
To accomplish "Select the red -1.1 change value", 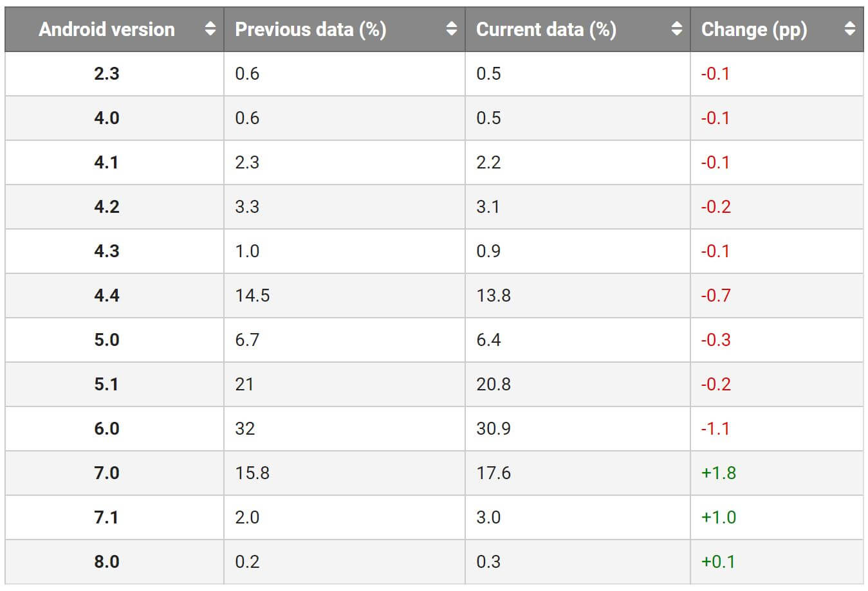I will [x=716, y=428].
